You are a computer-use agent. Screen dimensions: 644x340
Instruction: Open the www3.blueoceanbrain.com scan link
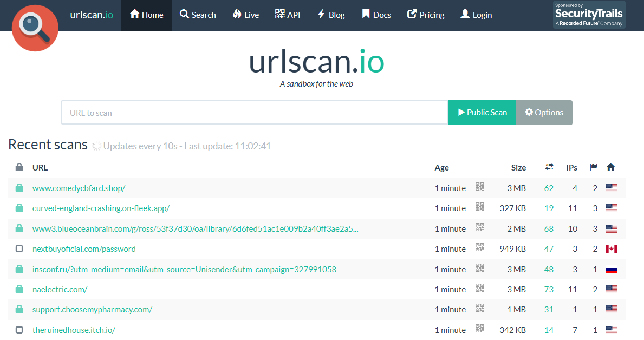[195, 229]
